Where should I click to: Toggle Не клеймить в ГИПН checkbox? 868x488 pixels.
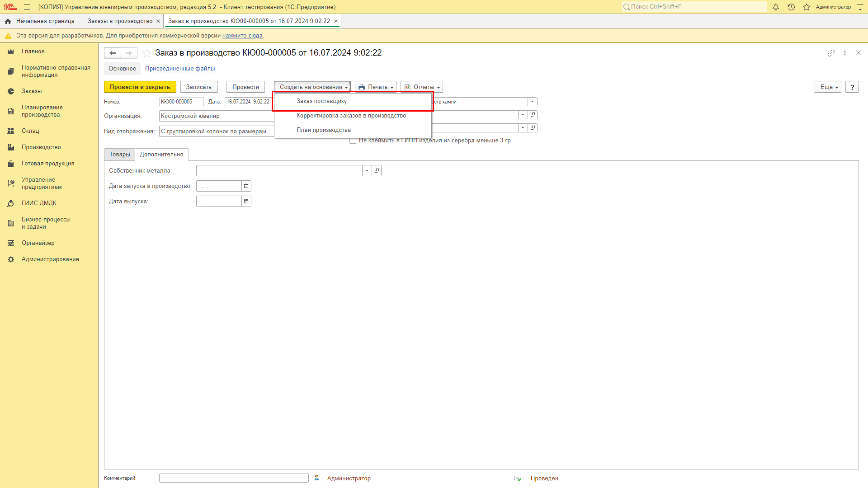(x=353, y=141)
